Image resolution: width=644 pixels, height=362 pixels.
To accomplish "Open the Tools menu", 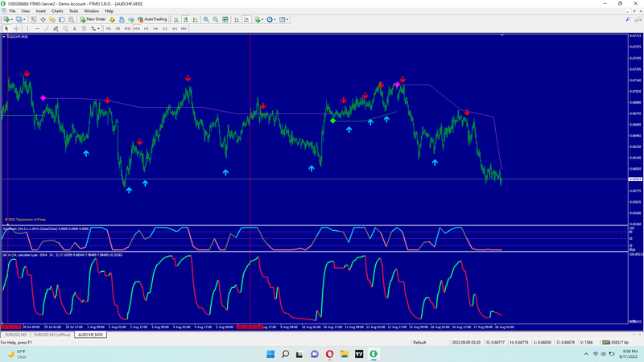I will tap(73, 11).
